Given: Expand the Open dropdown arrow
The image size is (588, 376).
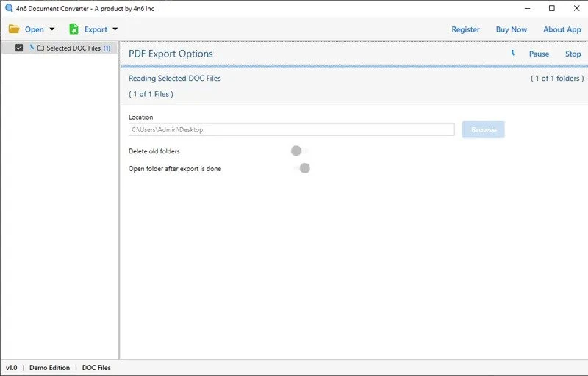Looking at the screenshot, I should coord(51,30).
